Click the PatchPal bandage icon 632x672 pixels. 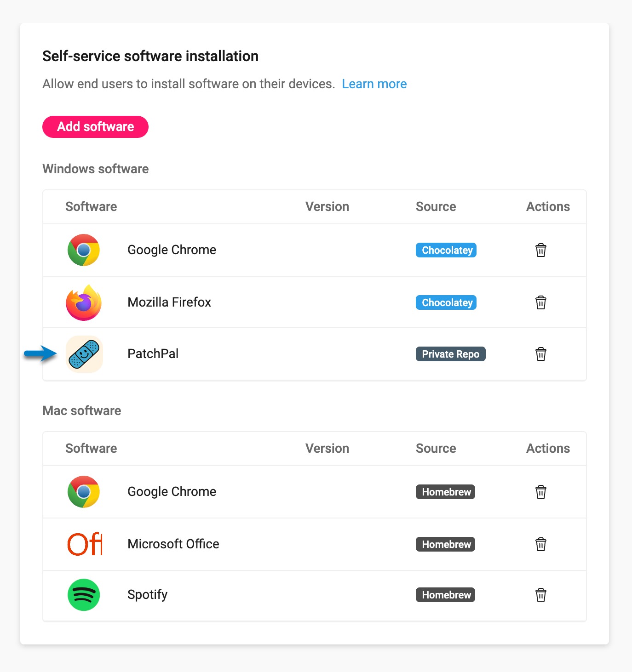84,354
